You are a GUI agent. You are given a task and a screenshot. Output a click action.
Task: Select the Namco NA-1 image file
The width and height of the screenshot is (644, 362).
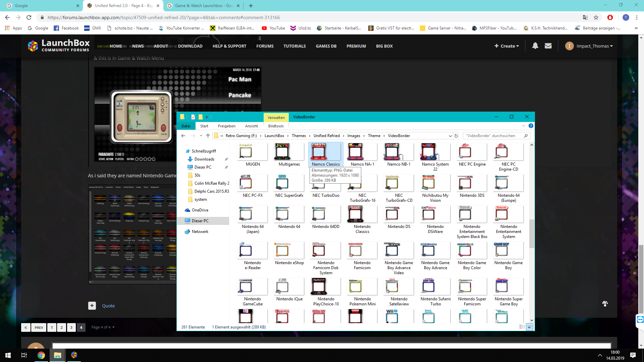362,155
